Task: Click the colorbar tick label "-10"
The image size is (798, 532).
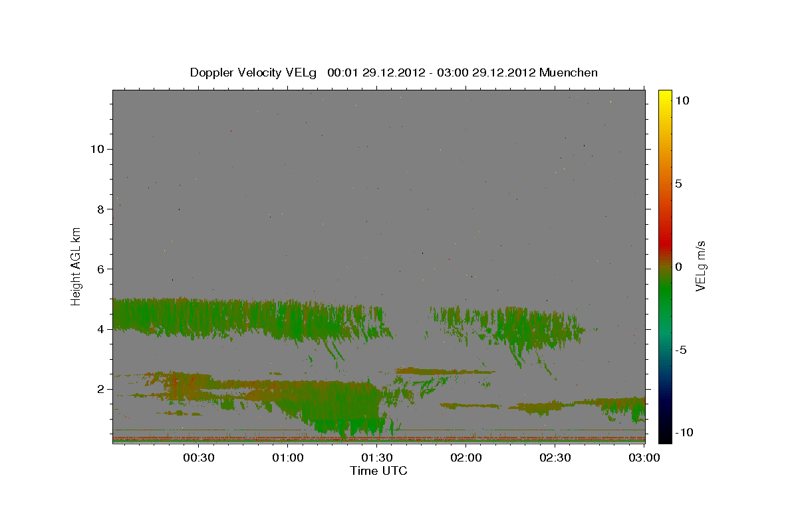Action: point(684,432)
